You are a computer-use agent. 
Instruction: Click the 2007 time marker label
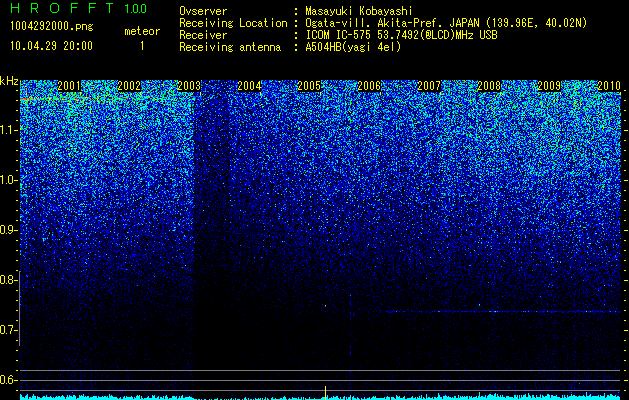coord(429,86)
